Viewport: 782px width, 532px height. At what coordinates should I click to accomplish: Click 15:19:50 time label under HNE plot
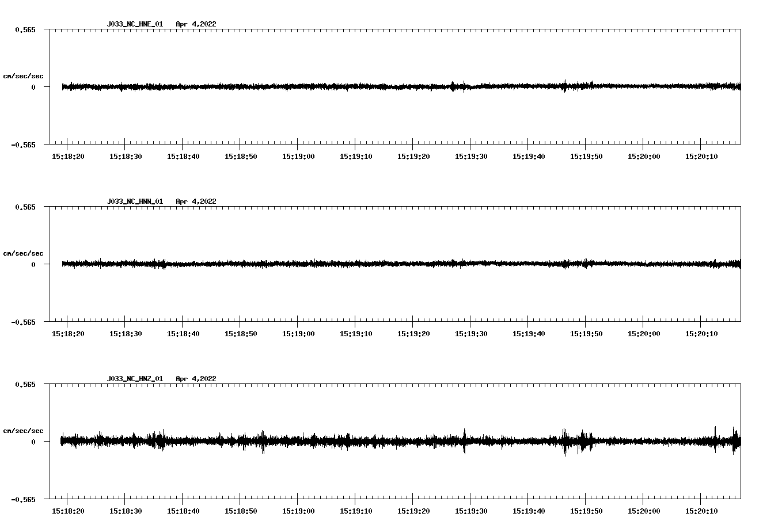586,156
